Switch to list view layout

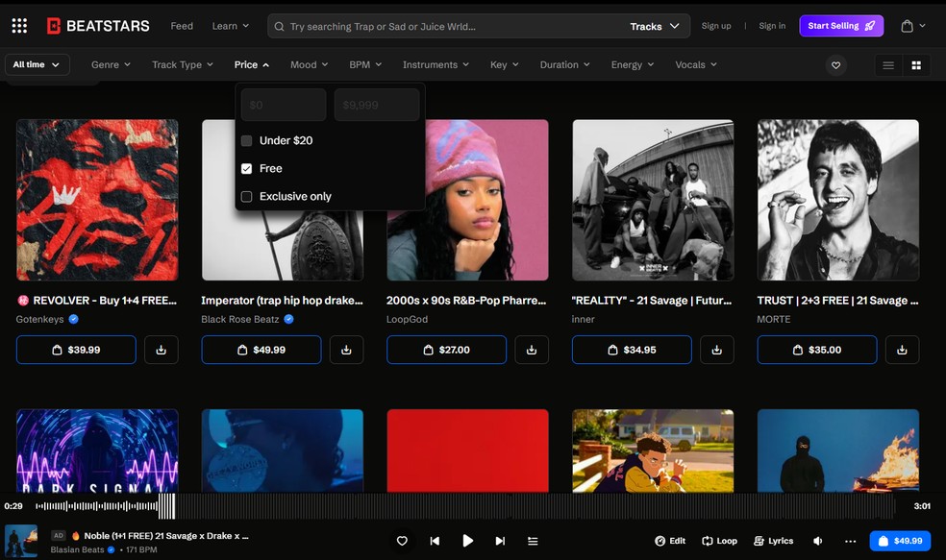(x=888, y=65)
